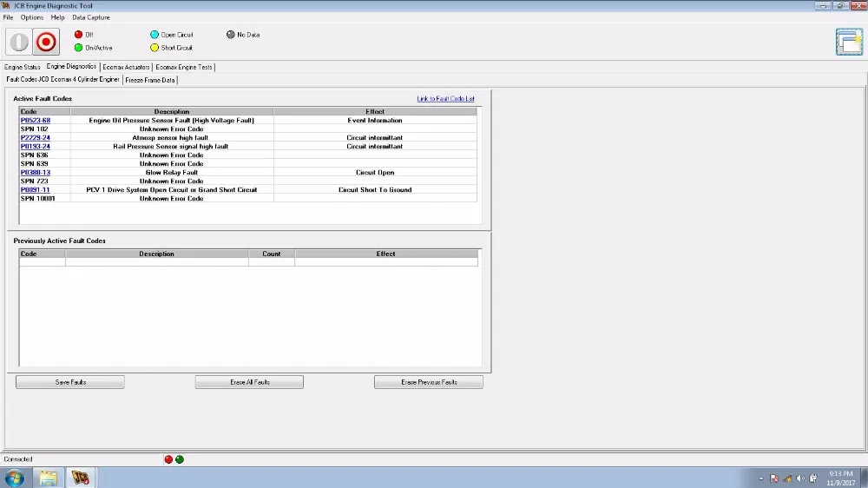Click the Circuit Short To Ground effect cell
This screenshot has width=868, height=488.
pyautogui.click(x=375, y=189)
